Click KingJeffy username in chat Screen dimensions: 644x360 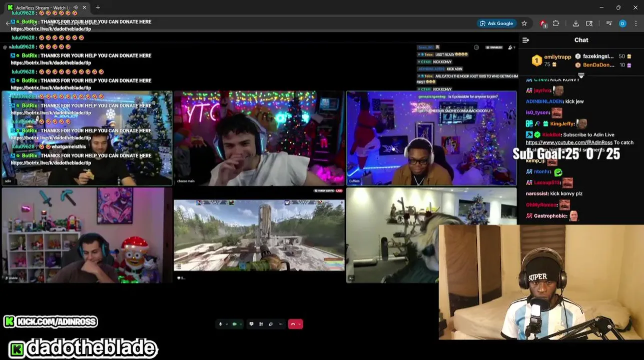[x=562, y=124]
